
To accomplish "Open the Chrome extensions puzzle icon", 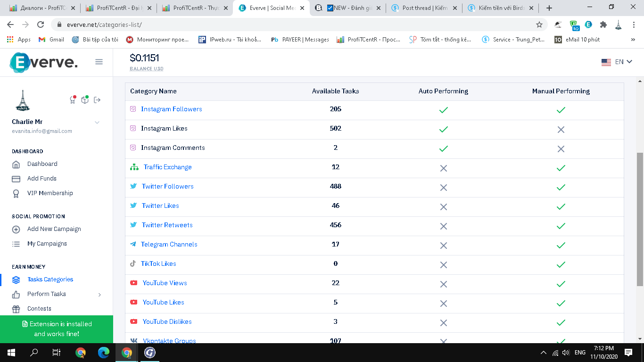I will [x=603, y=25].
